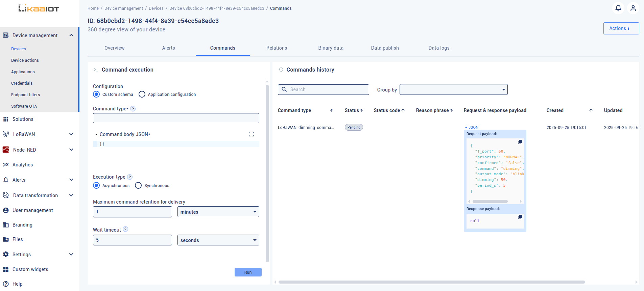Switch to the Data publish tab
Viewport: 644px width, 291px height.
(x=385, y=48)
